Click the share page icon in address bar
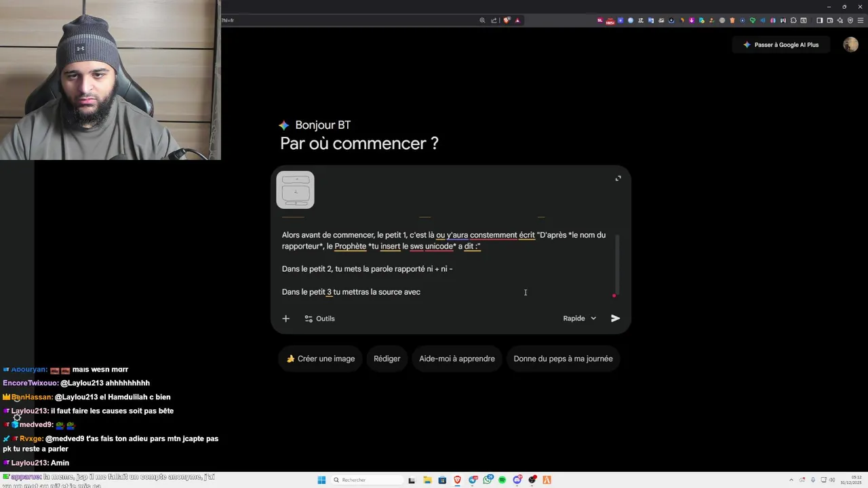The height and width of the screenshot is (488, 868). [494, 20]
